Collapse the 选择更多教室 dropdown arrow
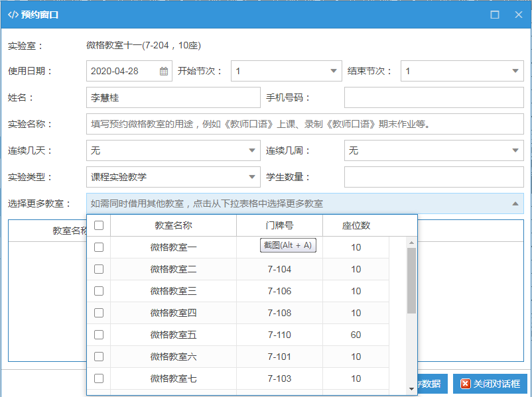The height and width of the screenshot is (397, 532). click(515, 204)
